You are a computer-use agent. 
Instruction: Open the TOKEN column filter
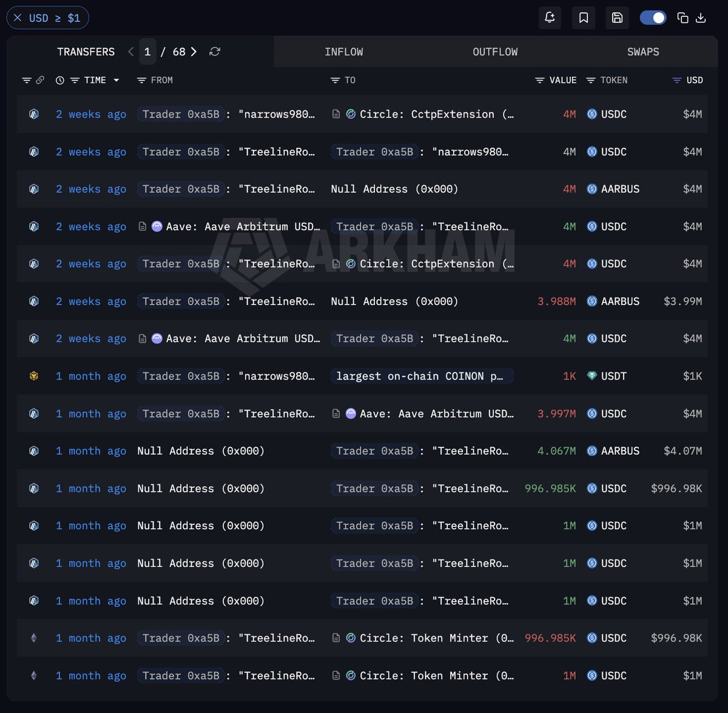(x=591, y=80)
